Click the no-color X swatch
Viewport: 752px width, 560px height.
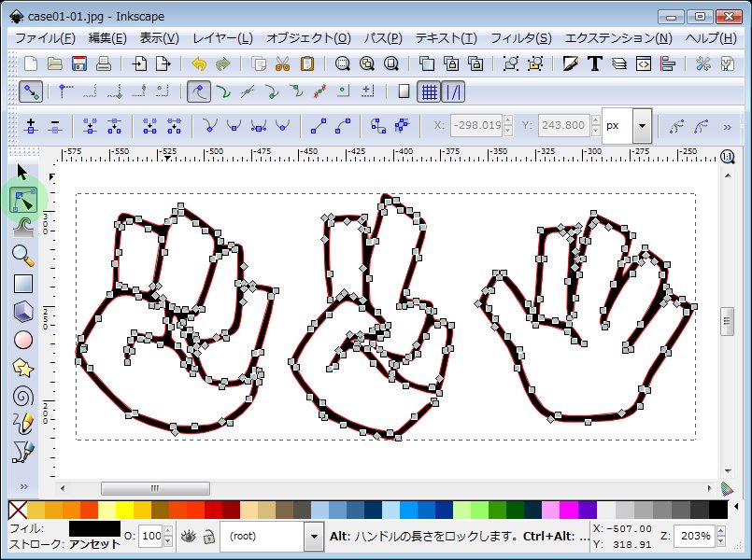click(x=17, y=510)
